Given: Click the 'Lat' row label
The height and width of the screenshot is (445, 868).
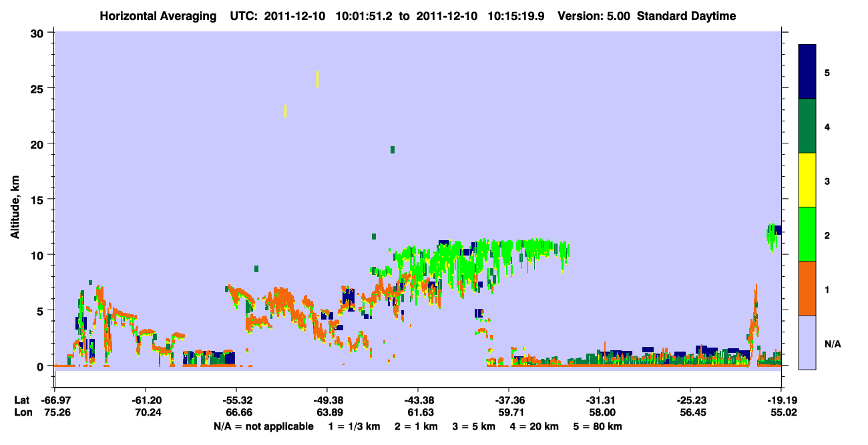Looking at the screenshot, I should pyautogui.click(x=22, y=400).
